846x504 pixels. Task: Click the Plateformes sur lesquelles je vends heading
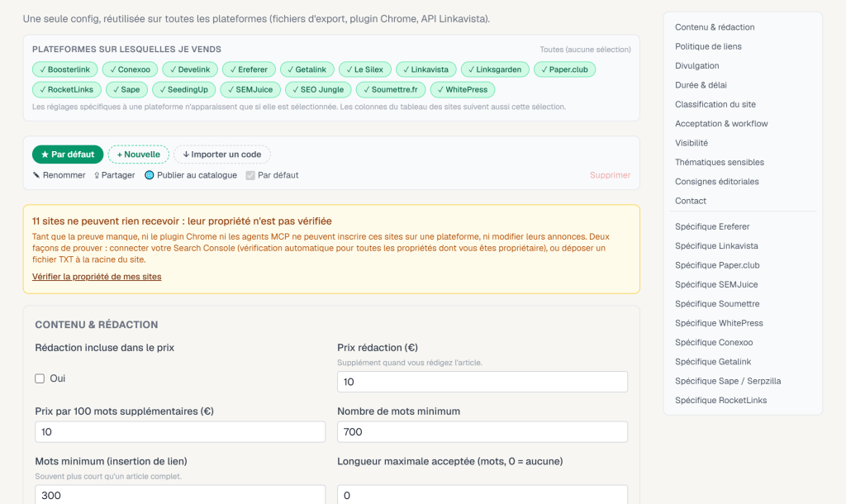[126, 49]
